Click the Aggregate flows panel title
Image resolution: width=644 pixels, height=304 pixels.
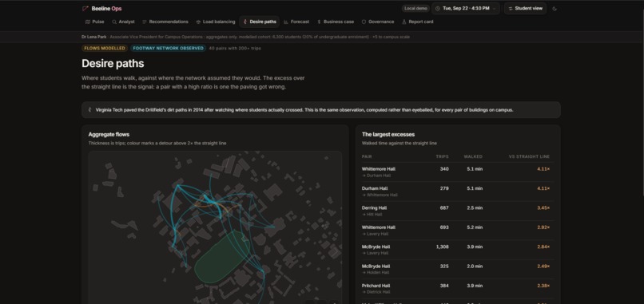[109, 135]
